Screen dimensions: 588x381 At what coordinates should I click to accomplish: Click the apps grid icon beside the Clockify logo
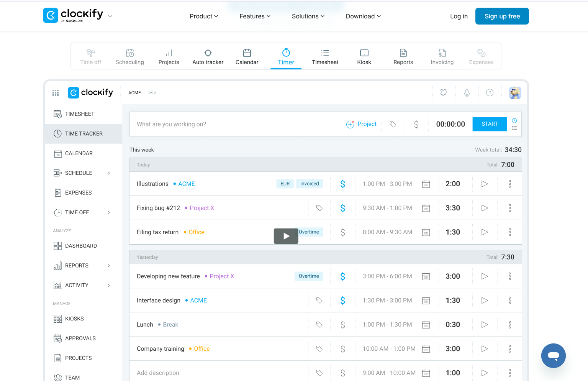click(x=55, y=92)
